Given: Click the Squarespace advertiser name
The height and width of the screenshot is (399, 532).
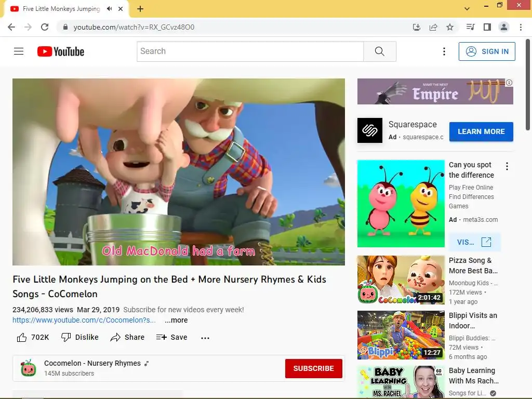Looking at the screenshot, I should [x=413, y=125].
